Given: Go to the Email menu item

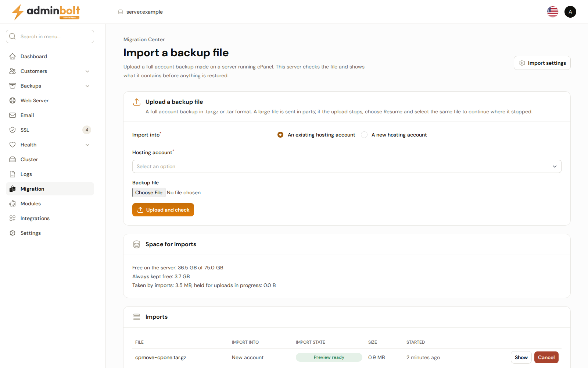Looking at the screenshot, I should 50,115.
